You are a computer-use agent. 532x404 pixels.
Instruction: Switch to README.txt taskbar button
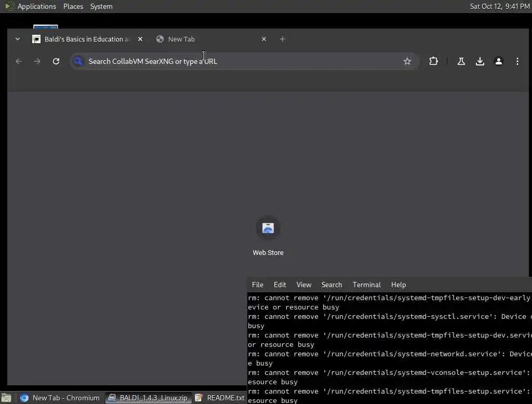tap(220, 398)
